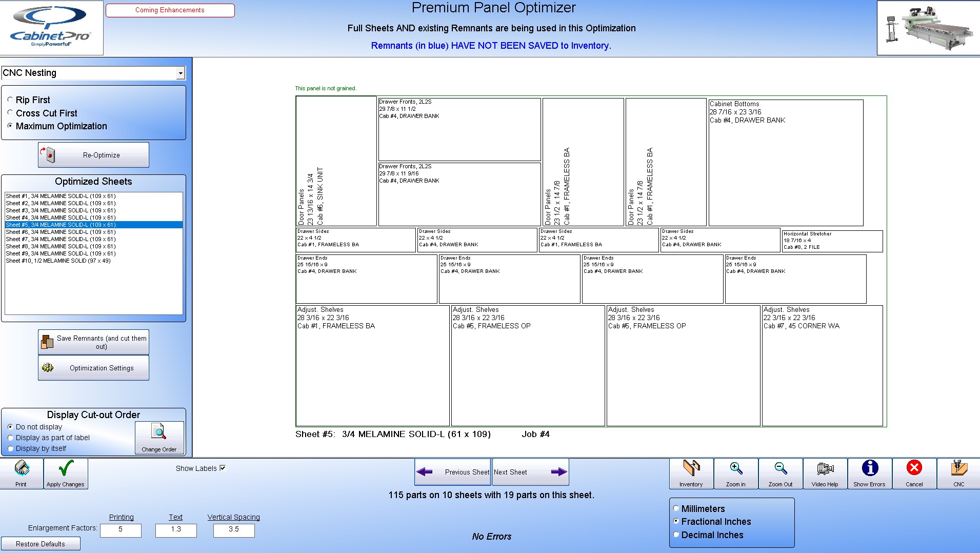
Task: Select Sheet #10, 1/2 MELAMINE SOLID
Action: coord(94,261)
